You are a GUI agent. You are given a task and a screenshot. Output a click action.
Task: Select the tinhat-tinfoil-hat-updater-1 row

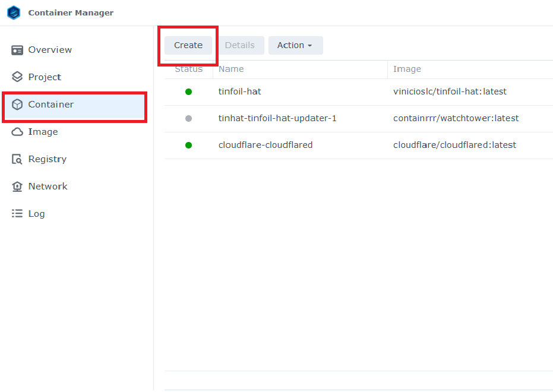coord(277,118)
